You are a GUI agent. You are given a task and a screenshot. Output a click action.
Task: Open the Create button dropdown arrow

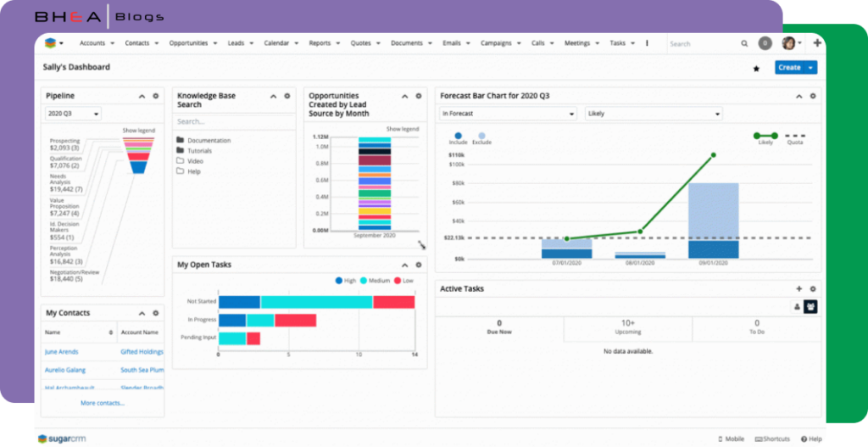tap(811, 68)
